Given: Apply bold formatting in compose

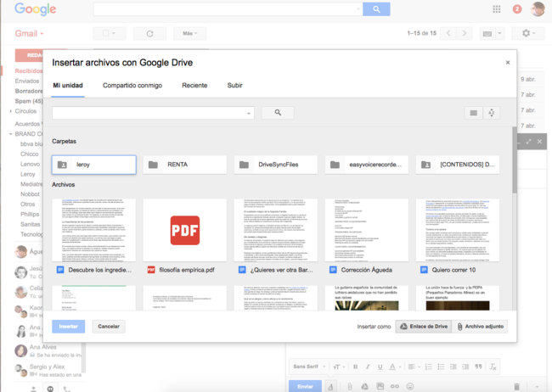Looking at the screenshot, I should (x=356, y=367).
